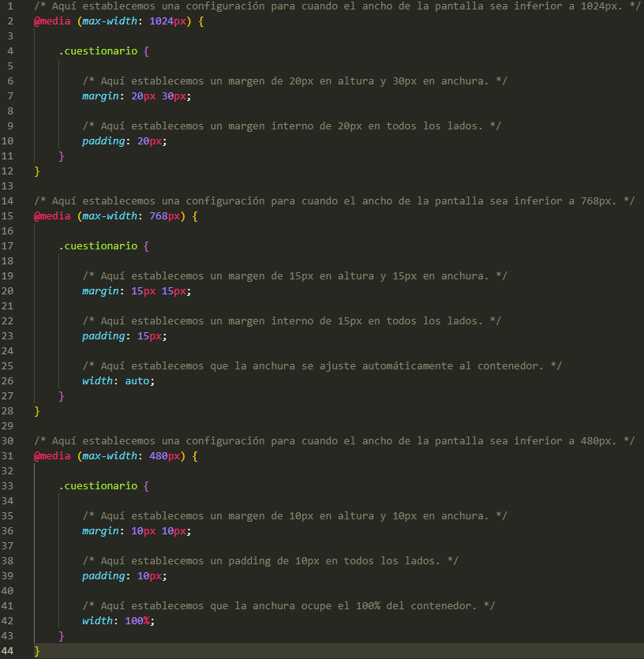Click line number 14 in the gutter
Screen dimensions: 644x659
[x=7, y=201]
